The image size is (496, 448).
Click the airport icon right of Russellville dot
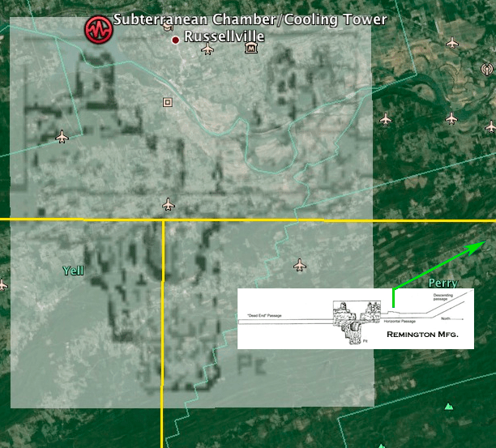(x=207, y=50)
